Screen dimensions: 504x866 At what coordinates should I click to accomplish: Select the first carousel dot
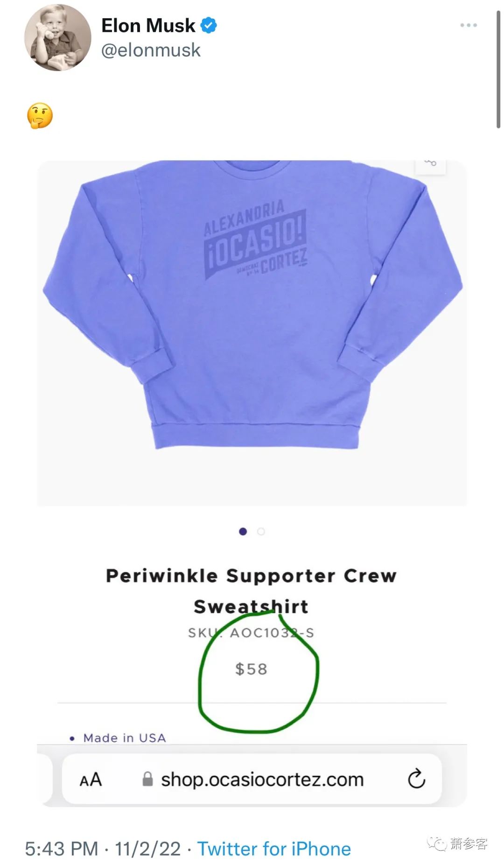point(243,531)
